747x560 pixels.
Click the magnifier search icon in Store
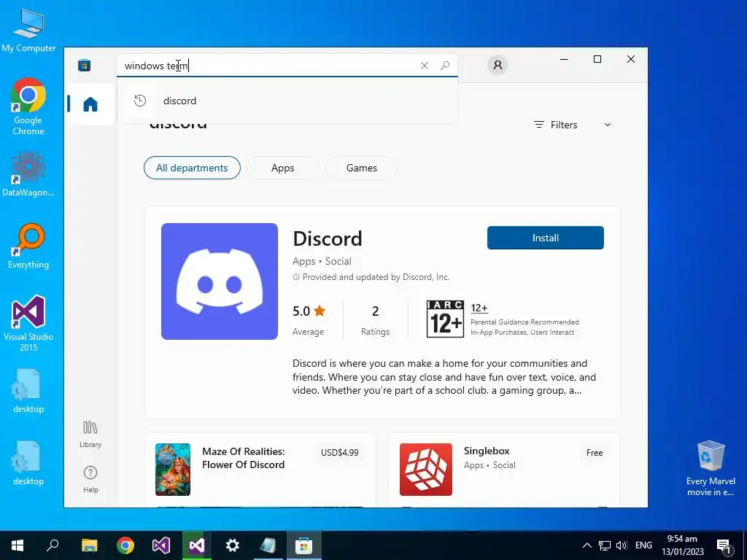tap(445, 66)
